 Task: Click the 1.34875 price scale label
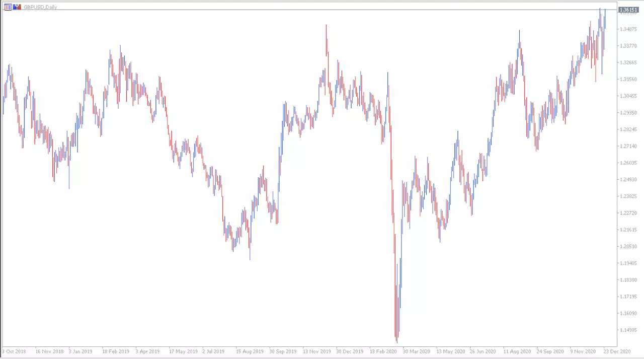(x=629, y=29)
